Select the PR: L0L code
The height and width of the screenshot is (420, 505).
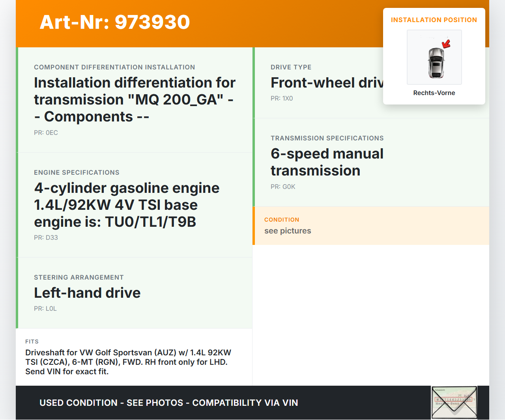[x=45, y=308]
